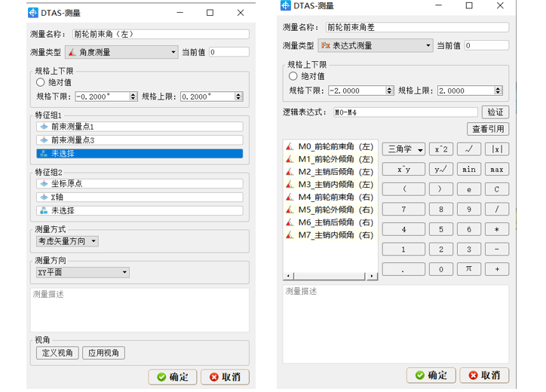Enable 绝对值 radio in the expression measurement dialog
546x392 pixels.
[293, 76]
